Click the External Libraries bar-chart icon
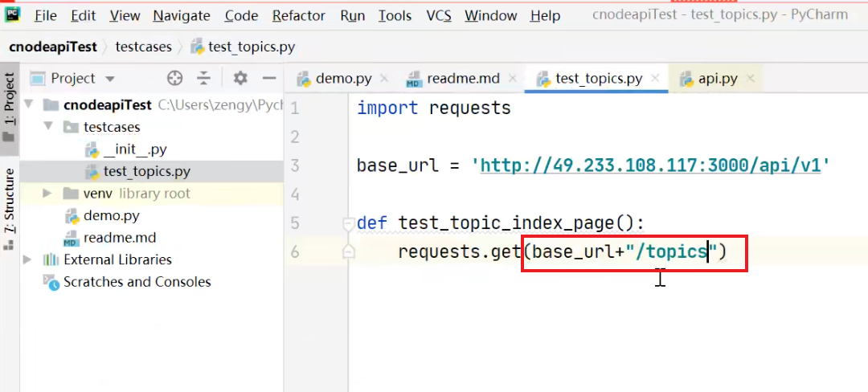 click(x=51, y=259)
